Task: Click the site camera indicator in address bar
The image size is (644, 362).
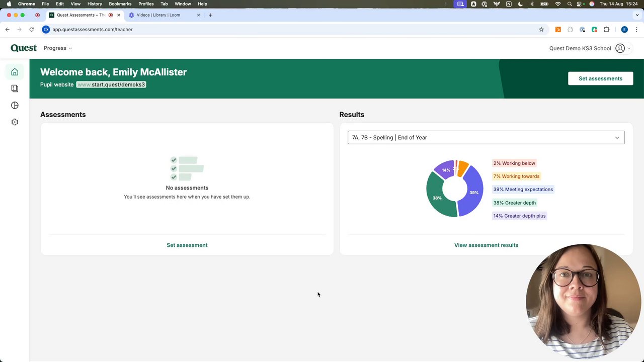Action: 46,30
